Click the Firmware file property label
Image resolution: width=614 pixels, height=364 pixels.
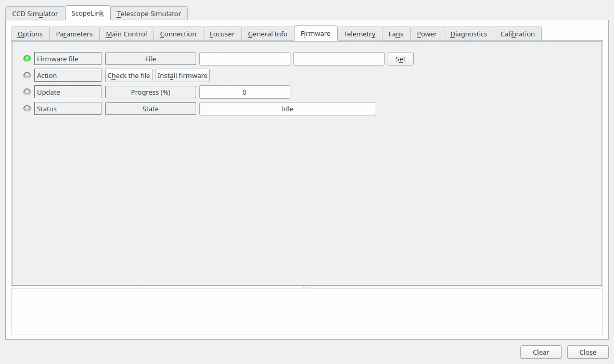pos(68,59)
